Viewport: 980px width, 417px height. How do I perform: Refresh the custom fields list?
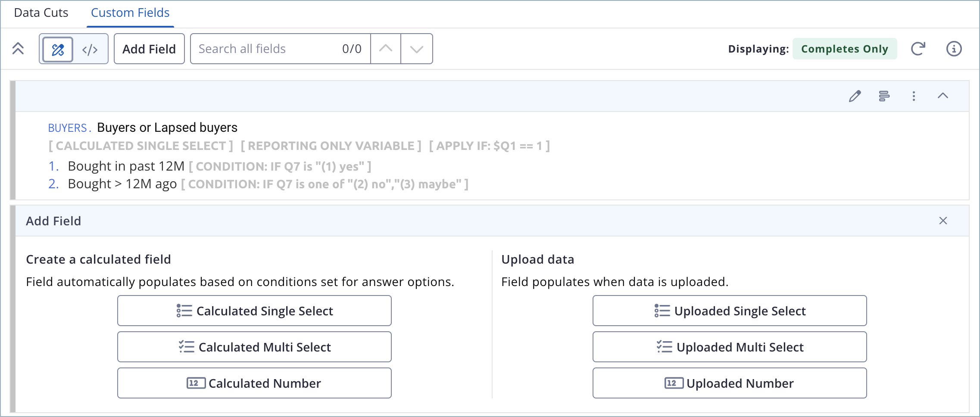(x=918, y=49)
